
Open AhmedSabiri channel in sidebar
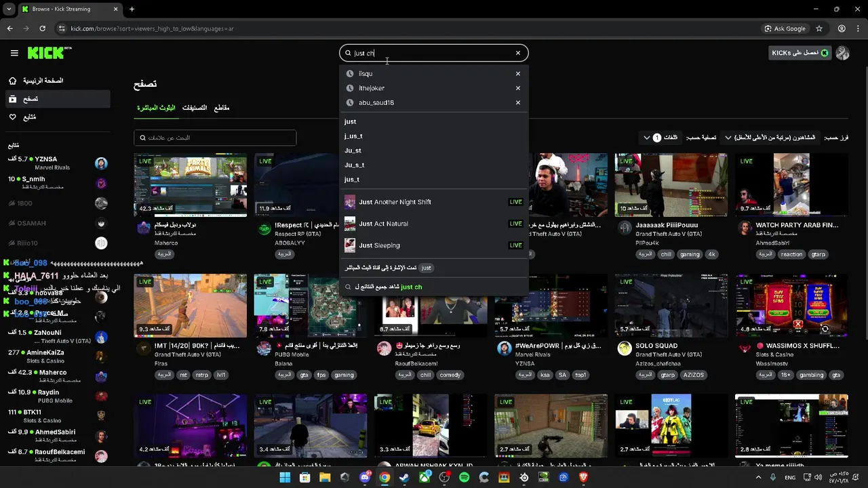57,436
